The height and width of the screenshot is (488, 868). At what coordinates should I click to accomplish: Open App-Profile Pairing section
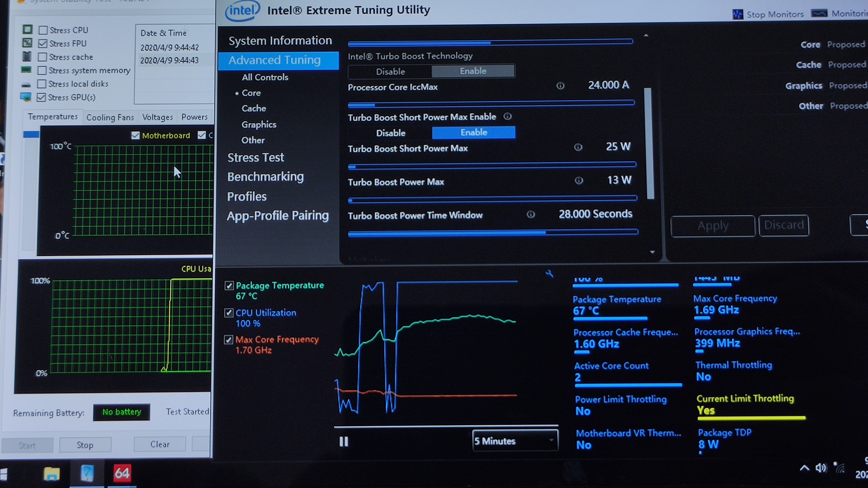point(278,216)
